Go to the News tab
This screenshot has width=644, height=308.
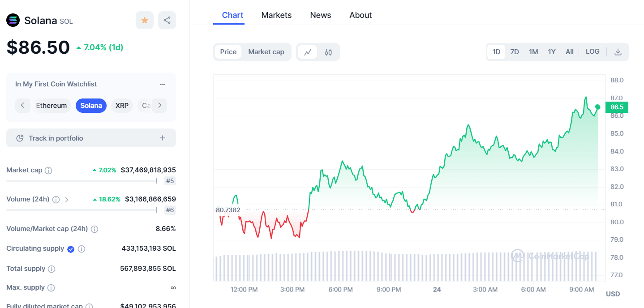321,15
